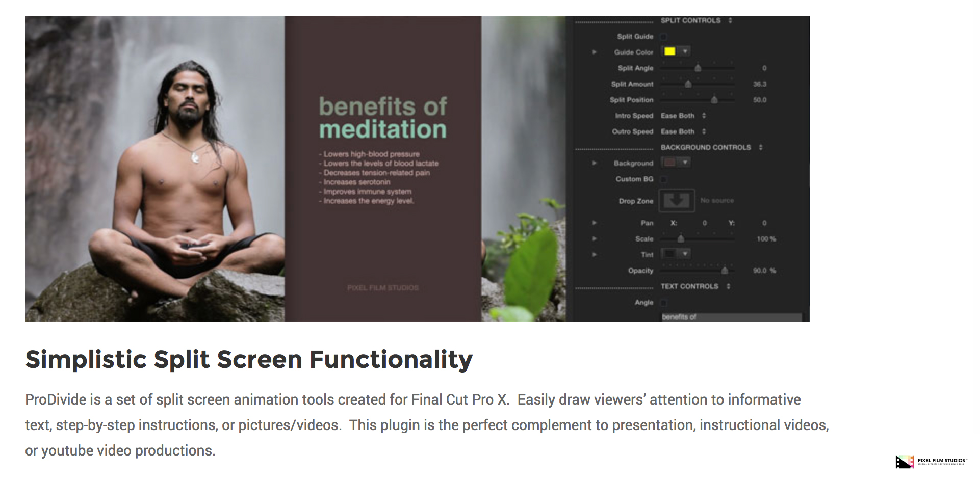
Task: Open the Guide Color swatch dropdown arrow
Action: pyautogui.click(x=685, y=51)
